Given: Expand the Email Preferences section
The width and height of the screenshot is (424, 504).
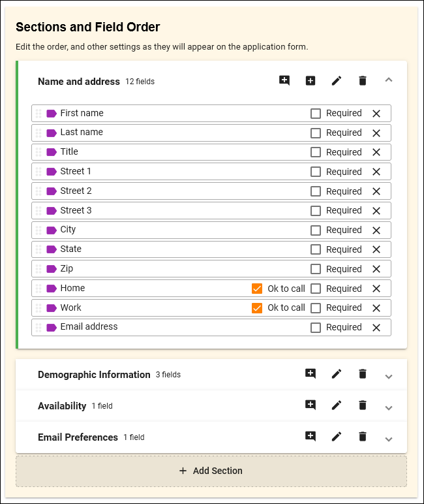Looking at the screenshot, I should (389, 438).
